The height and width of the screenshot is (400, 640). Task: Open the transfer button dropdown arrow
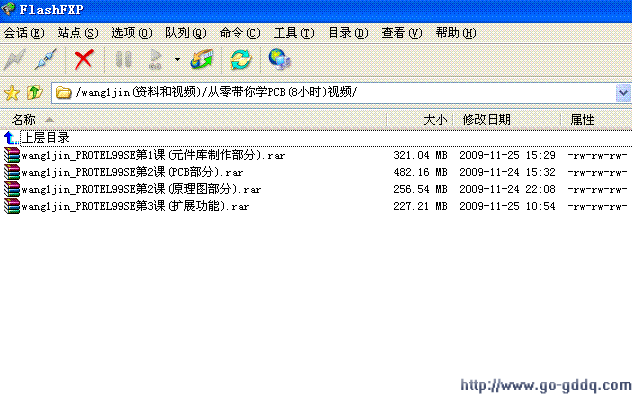[x=177, y=59]
